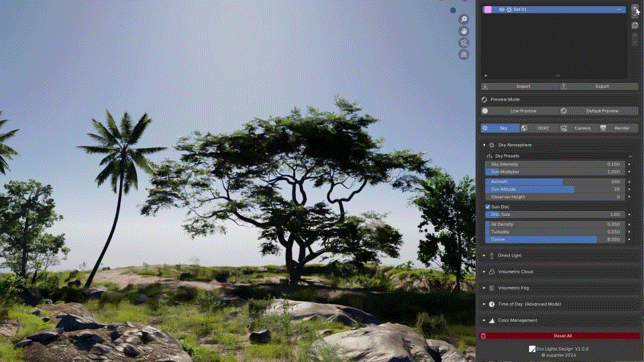Screen dimensions: 644x362
Task: Toggle keyframe dot next to Sun Multiplier
Action: tap(629, 172)
